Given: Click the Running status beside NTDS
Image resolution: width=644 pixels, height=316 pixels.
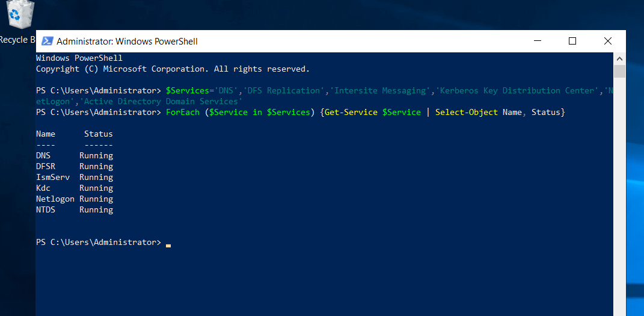Looking at the screenshot, I should [x=96, y=210].
